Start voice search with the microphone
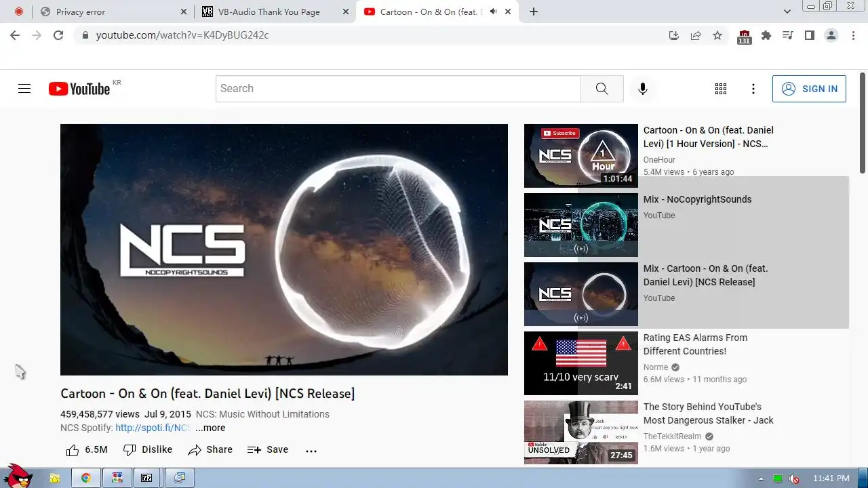The image size is (868, 488). pos(643,89)
